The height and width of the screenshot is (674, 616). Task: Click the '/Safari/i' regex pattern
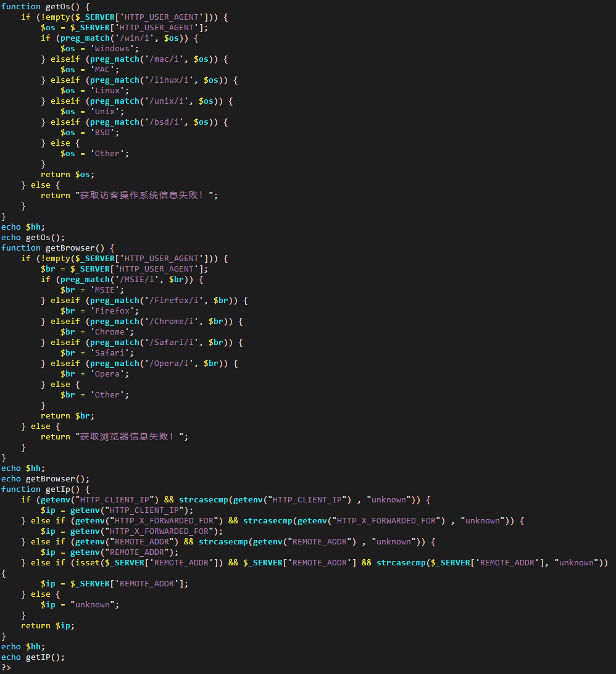tap(171, 343)
